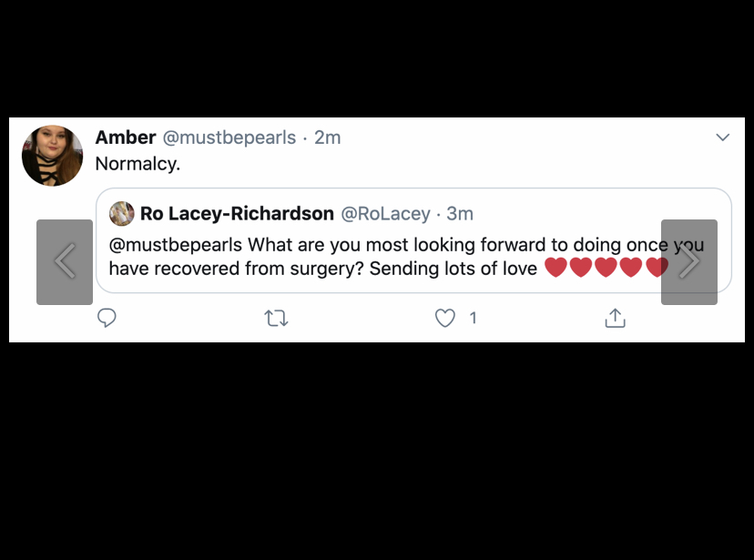Click the red heart emojis row
The width and height of the screenshot is (754, 560).
pyautogui.click(x=606, y=268)
